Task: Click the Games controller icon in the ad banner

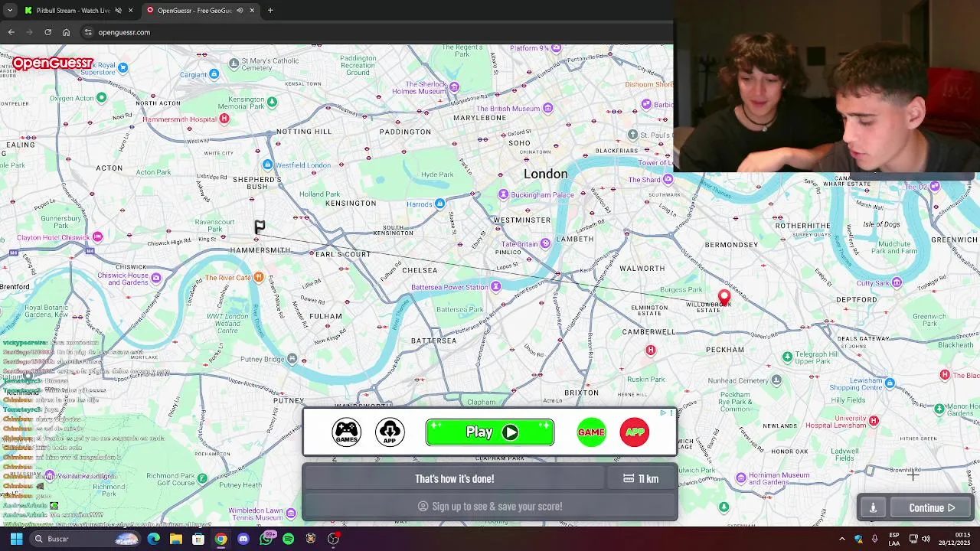Action: tap(346, 432)
